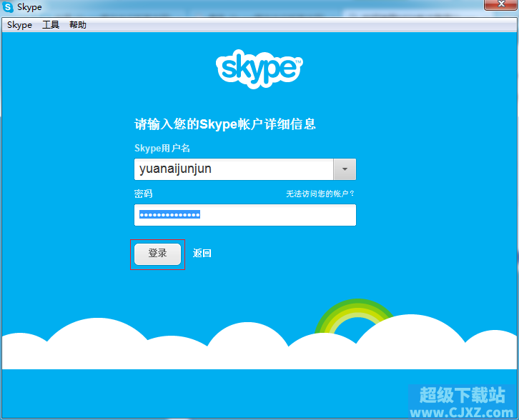Click the 返回 back link
Screen dimensions: 519x420
point(202,254)
